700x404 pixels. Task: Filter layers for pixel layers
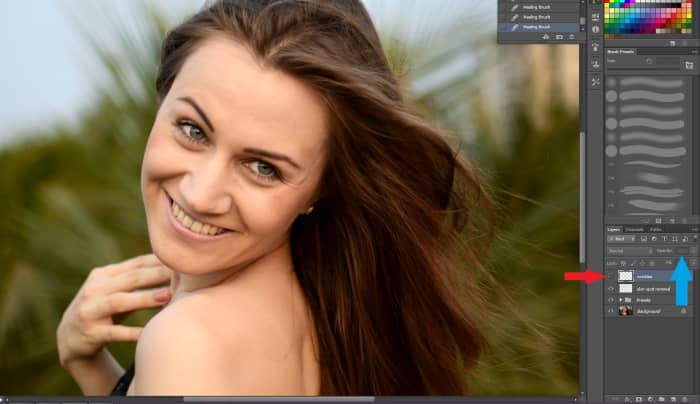644,239
